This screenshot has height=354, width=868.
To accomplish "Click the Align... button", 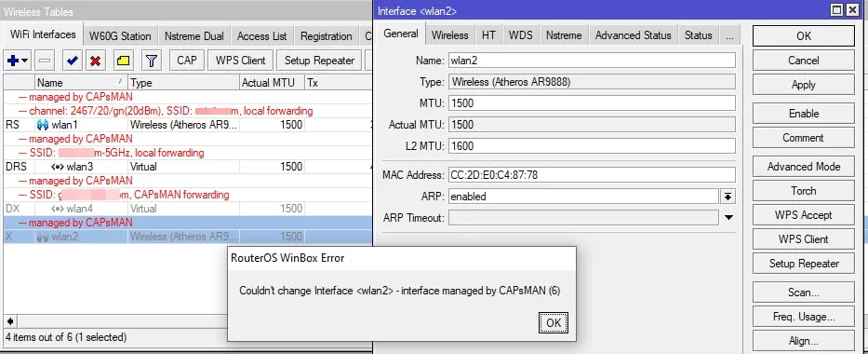I will click(803, 341).
